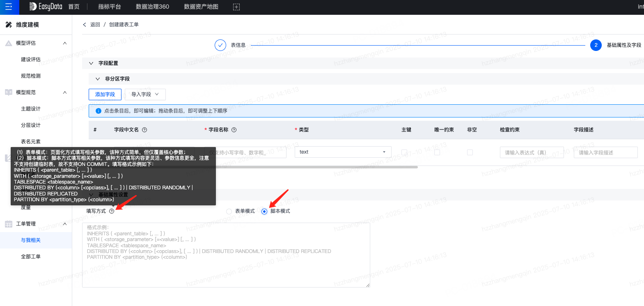Open 数据资产地图 in top navigation
The image size is (644, 306).
click(x=201, y=7)
